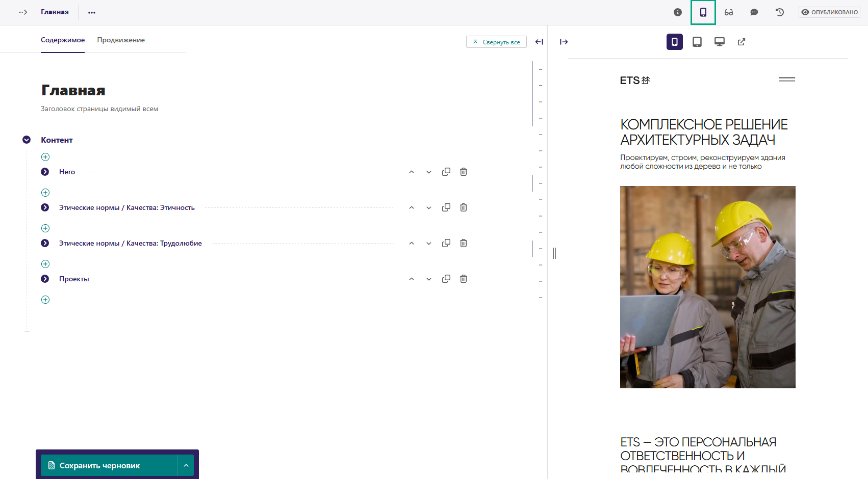Open the save options dropdown arrow
The width and height of the screenshot is (868, 479).
186,465
